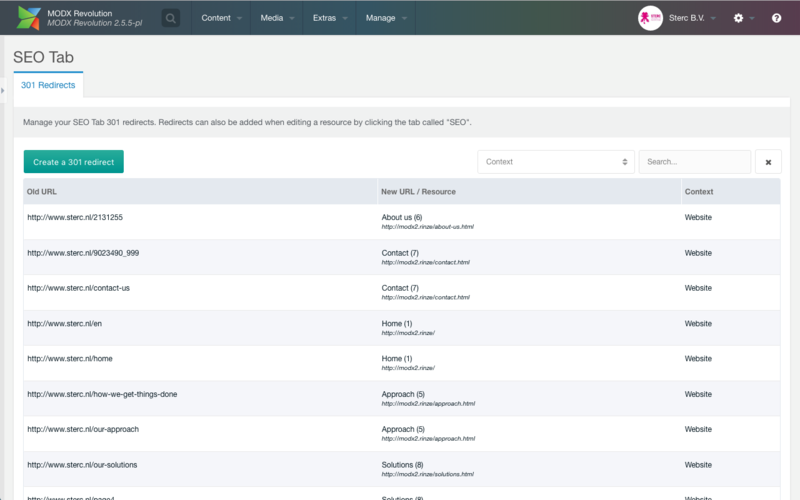Open the Context filter dropdown

point(555,162)
